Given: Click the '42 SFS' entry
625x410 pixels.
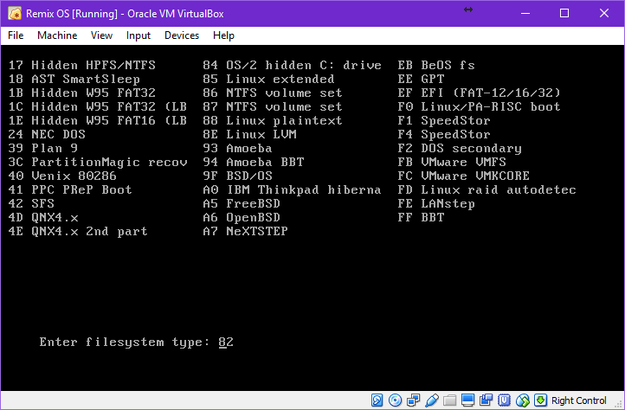Looking at the screenshot, I should click(31, 204).
